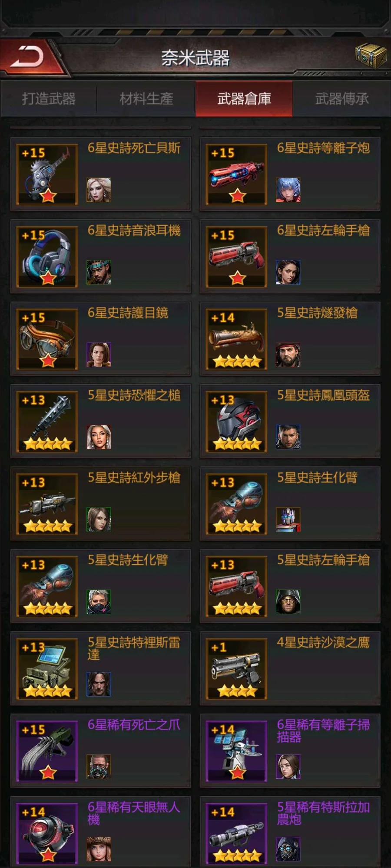
Task: Switch to the 打造武器 tab
Action: coord(49,99)
